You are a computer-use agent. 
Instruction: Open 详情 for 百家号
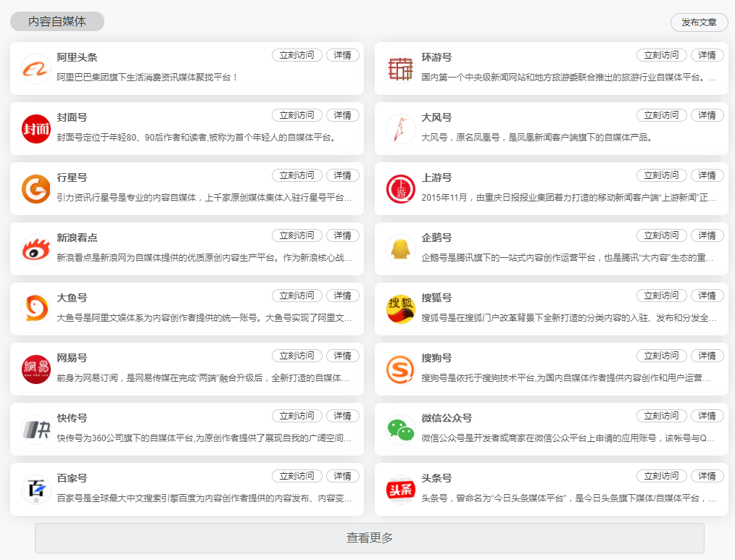click(343, 476)
